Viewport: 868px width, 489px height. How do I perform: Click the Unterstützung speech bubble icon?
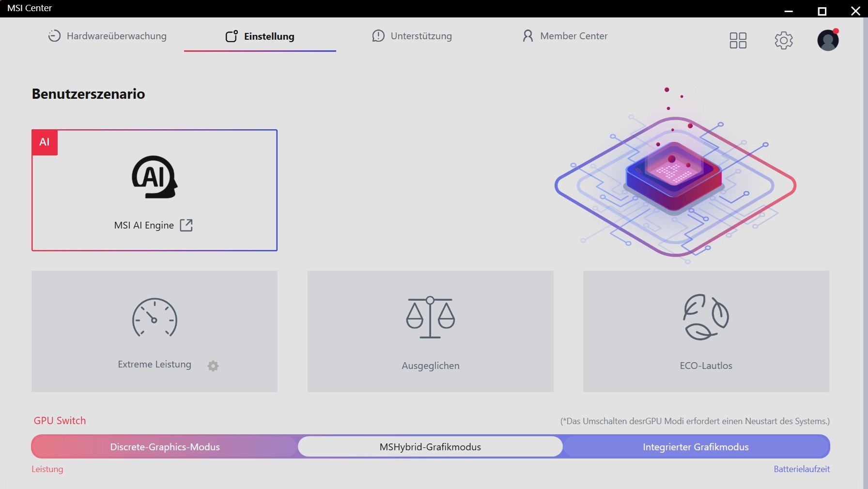coord(378,36)
